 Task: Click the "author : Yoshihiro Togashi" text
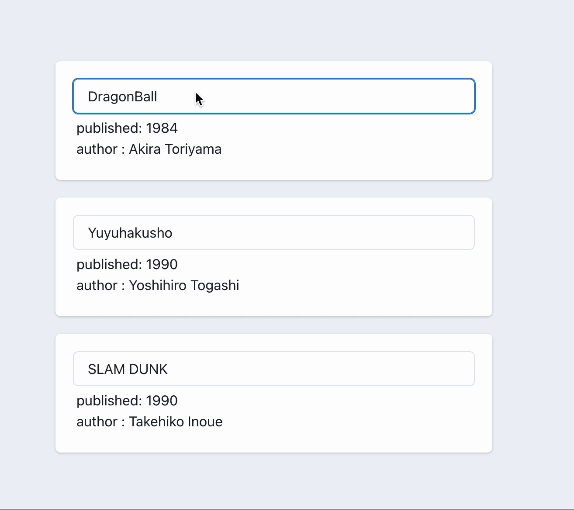pos(158,286)
